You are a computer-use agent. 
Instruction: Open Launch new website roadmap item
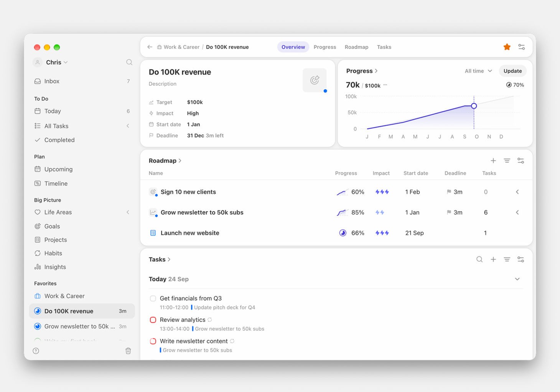click(190, 233)
